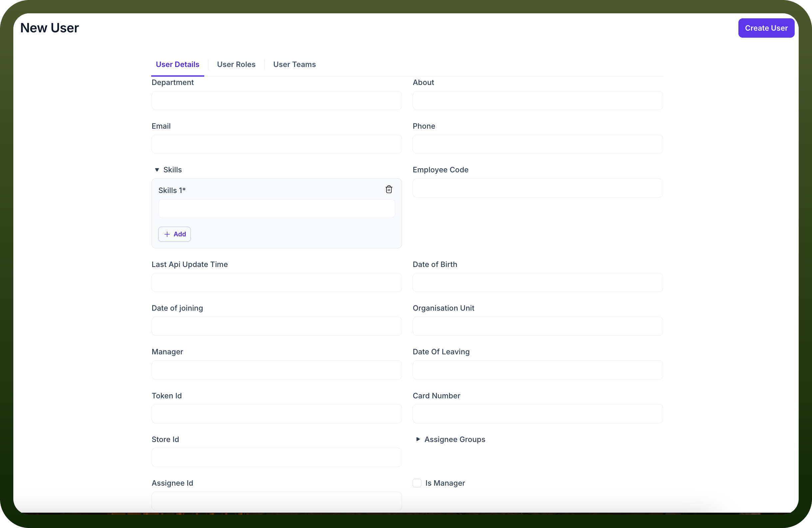The image size is (812, 528).
Task: Click into the Email field
Action: point(277,144)
